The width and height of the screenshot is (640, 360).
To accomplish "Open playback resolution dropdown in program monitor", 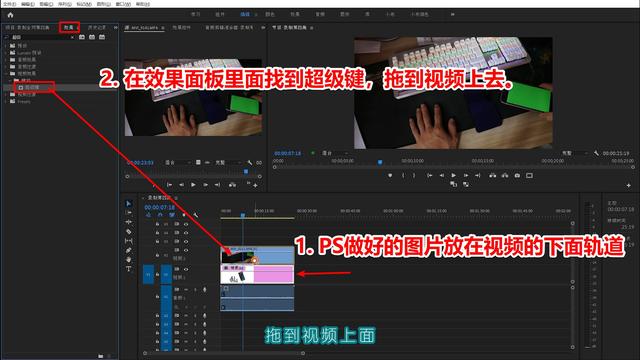I will 574,153.
